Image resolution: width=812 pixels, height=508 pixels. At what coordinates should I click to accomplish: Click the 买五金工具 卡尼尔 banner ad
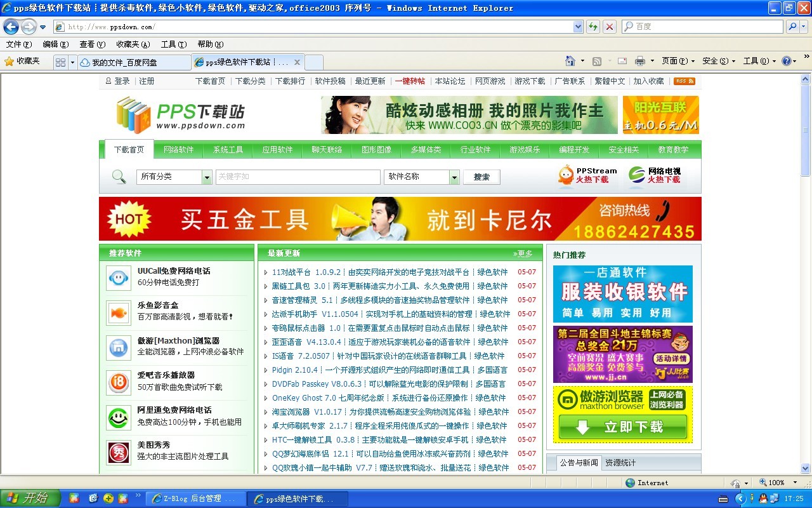[400, 218]
